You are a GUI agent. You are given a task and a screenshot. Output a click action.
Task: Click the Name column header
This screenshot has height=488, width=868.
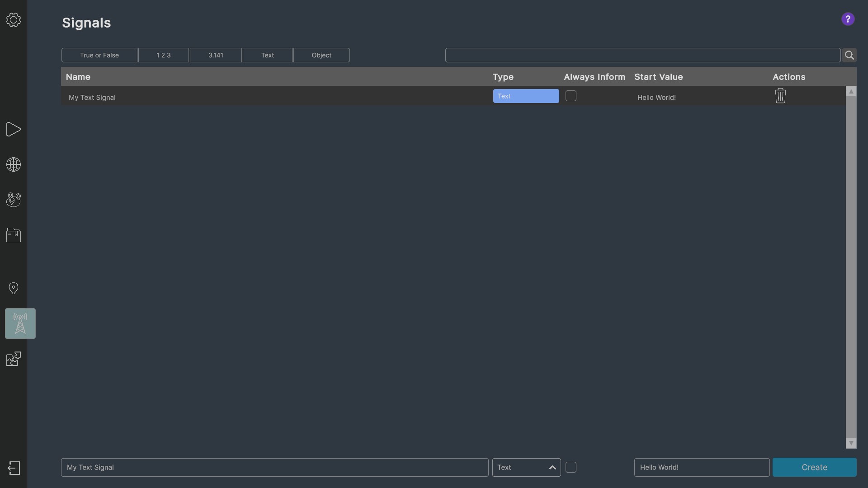coord(78,77)
